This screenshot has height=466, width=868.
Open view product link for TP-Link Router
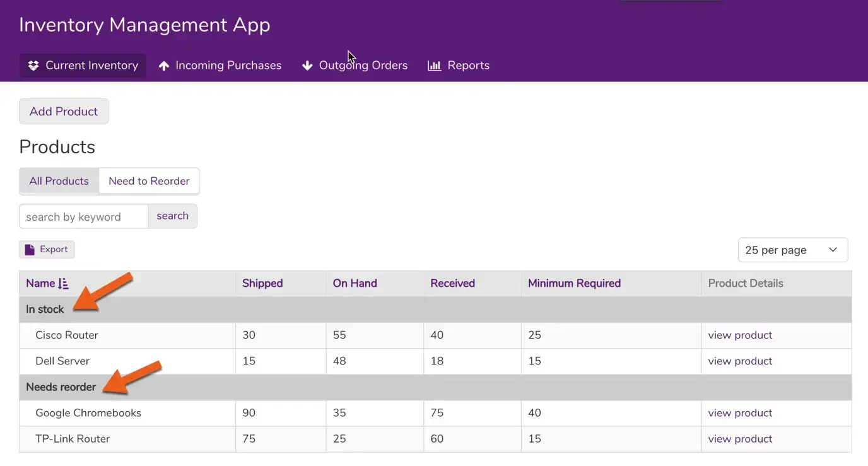pyautogui.click(x=740, y=439)
